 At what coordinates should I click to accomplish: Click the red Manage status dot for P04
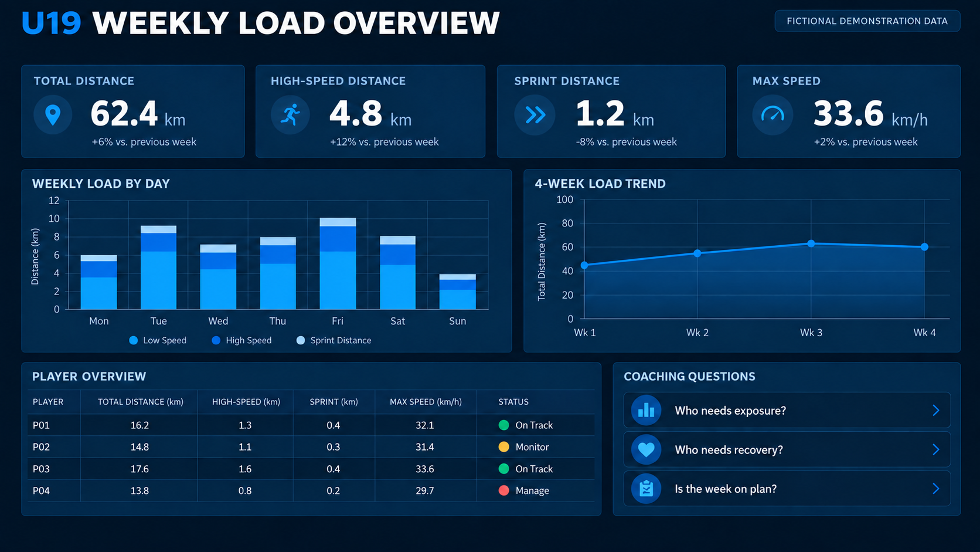coord(503,490)
